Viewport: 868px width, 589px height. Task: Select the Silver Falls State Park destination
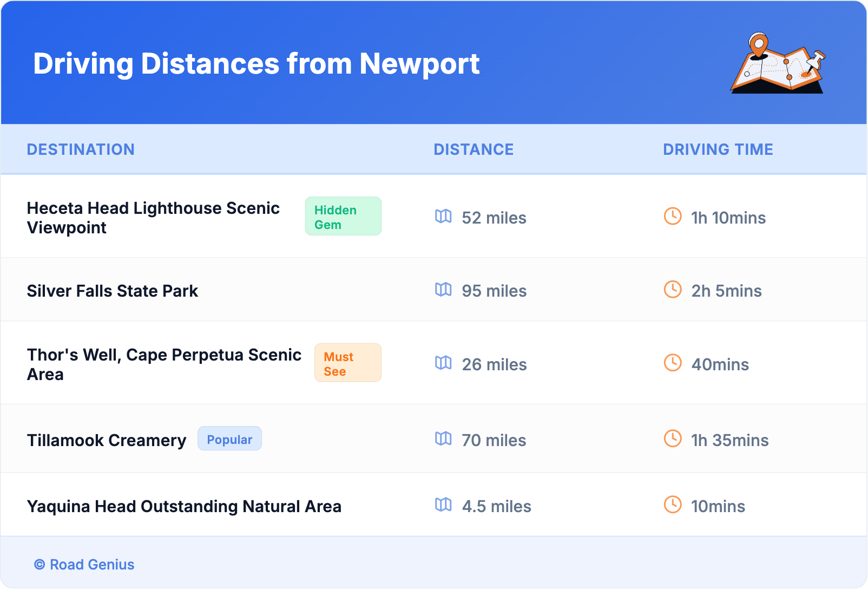point(113,291)
